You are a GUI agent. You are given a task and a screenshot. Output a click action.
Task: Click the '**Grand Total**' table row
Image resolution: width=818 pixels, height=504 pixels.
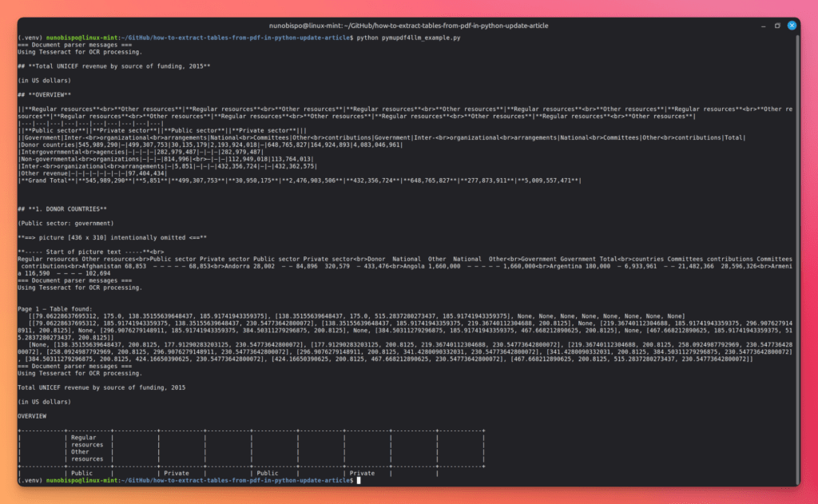(x=300, y=181)
